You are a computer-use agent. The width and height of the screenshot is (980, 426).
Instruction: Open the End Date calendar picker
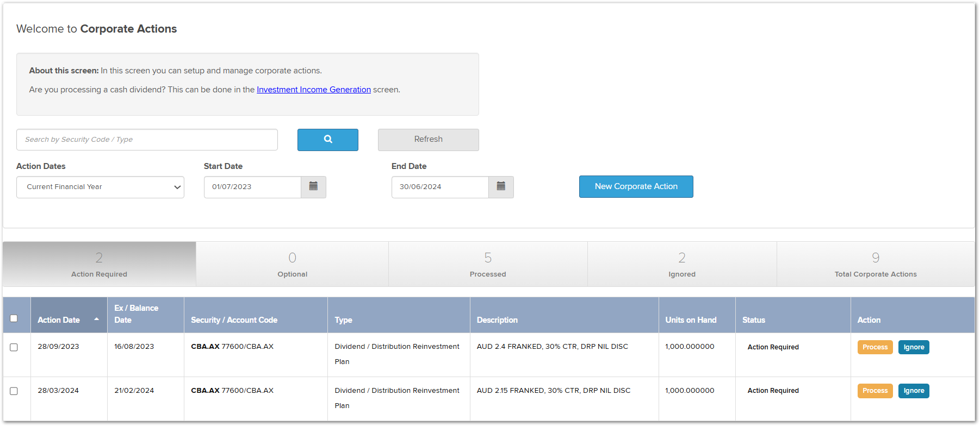click(501, 187)
